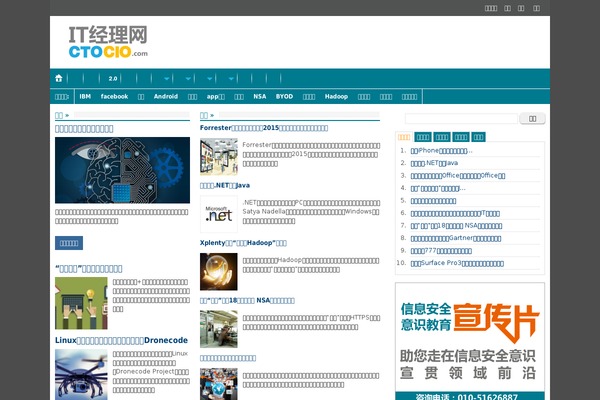Open the .NET Java article headline
The width and height of the screenshot is (600, 400).
pos(225,185)
